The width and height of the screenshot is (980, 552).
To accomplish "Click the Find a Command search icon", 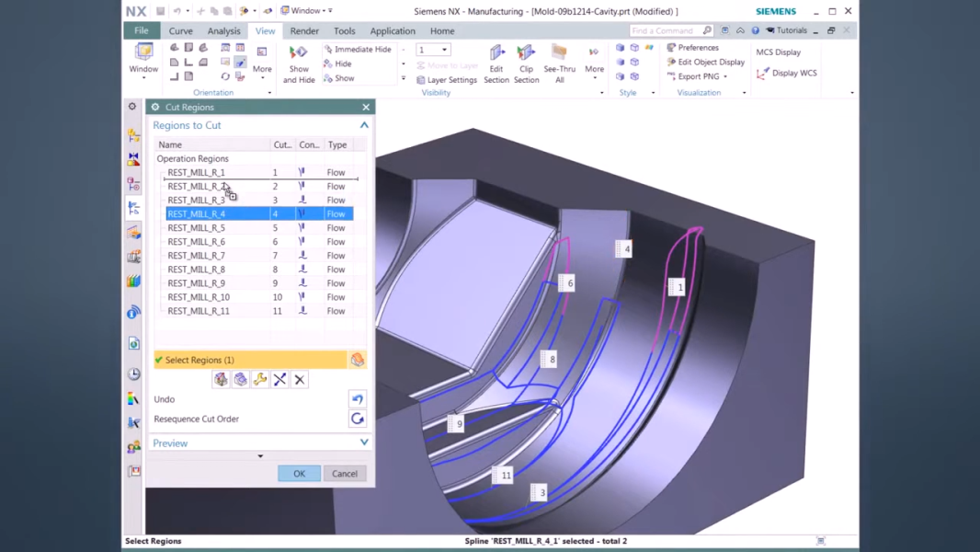I will [x=707, y=30].
